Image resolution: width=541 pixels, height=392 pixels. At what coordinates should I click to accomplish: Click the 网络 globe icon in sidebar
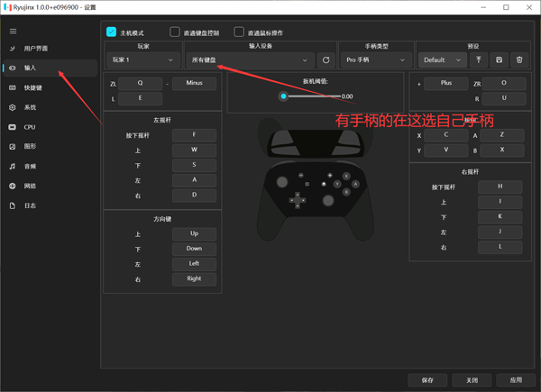point(13,186)
